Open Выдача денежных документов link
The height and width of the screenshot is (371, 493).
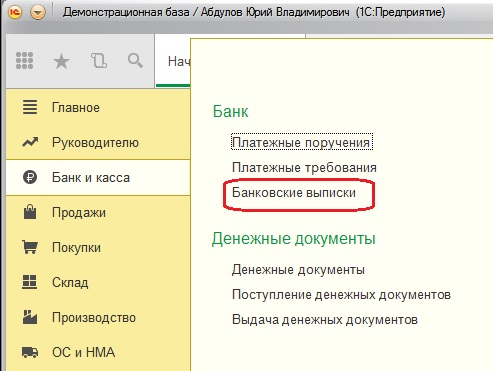[x=325, y=320]
